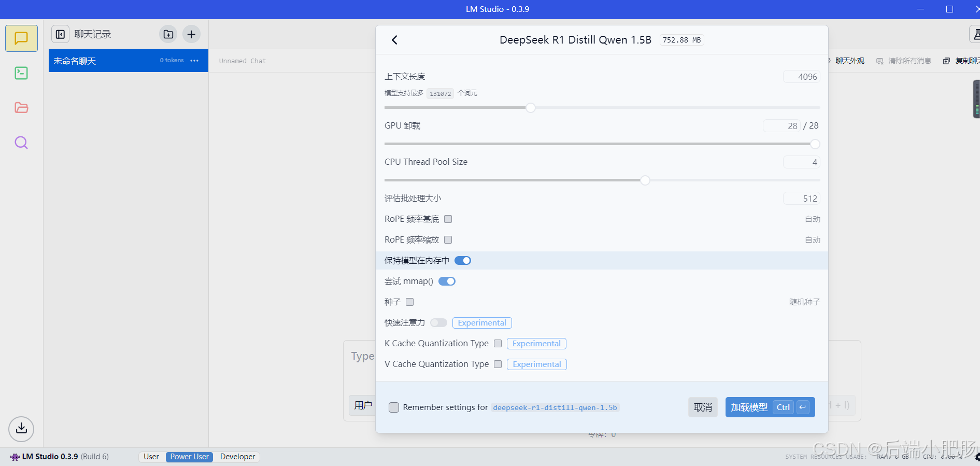Switch to Developer mode tab
The height and width of the screenshot is (466, 980).
[x=237, y=457]
